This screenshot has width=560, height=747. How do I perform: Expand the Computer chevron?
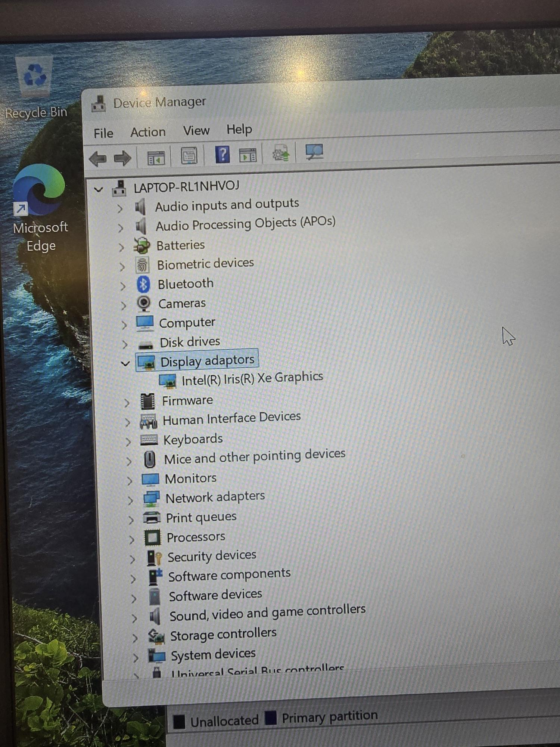click(124, 325)
